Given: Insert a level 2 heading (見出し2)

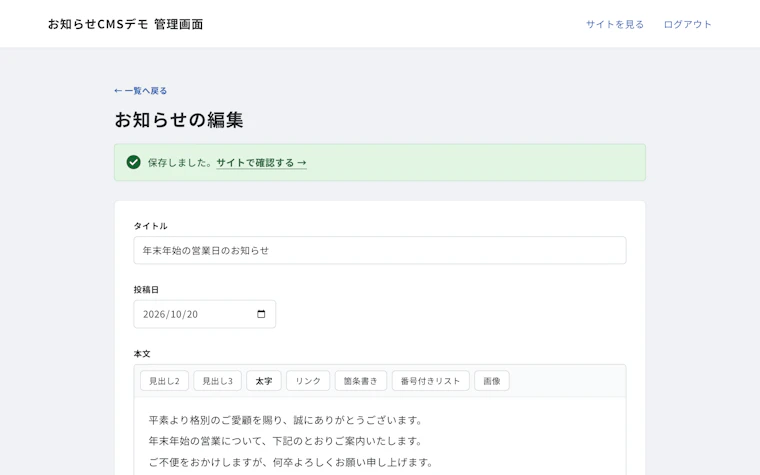Looking at the screenshot, I should click(164, 381).
